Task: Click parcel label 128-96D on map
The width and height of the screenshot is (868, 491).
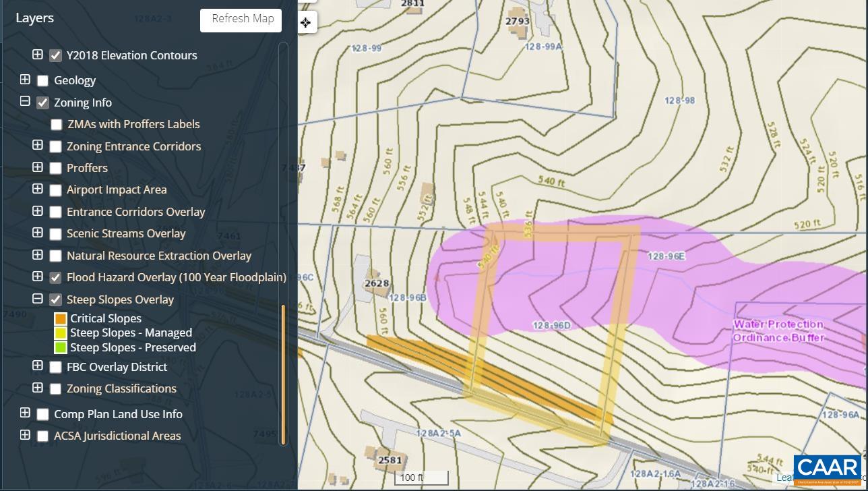Action: pyautogui.click(x=551, y=326)
